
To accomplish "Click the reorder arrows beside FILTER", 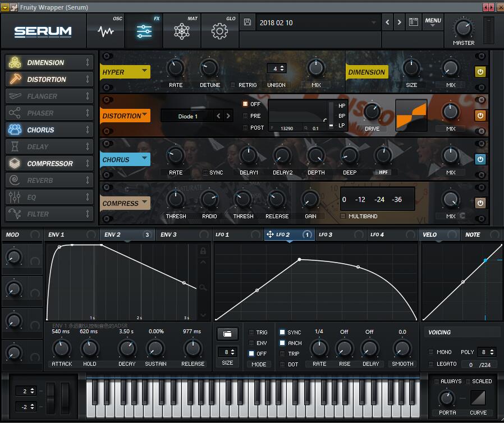I will click(x=88, y=214).
